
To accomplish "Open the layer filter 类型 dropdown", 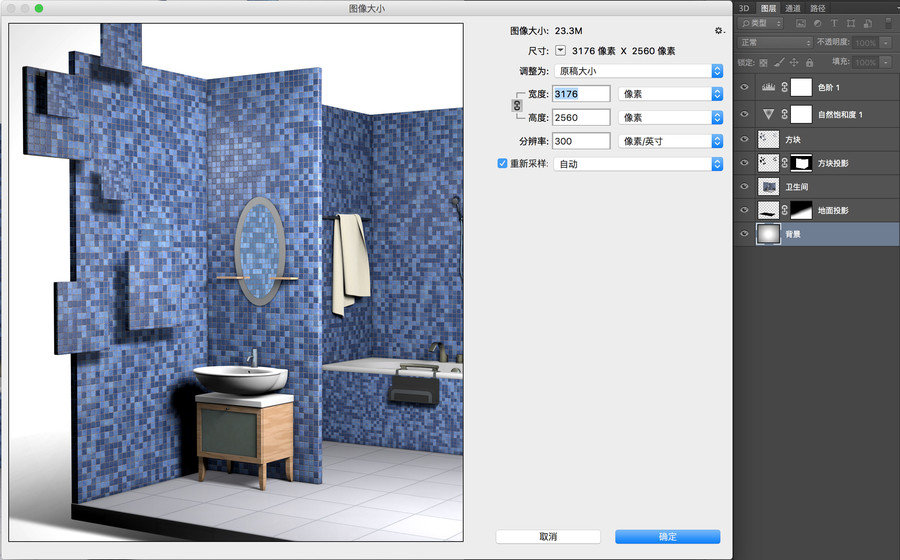I will click(x=761, y=24).
